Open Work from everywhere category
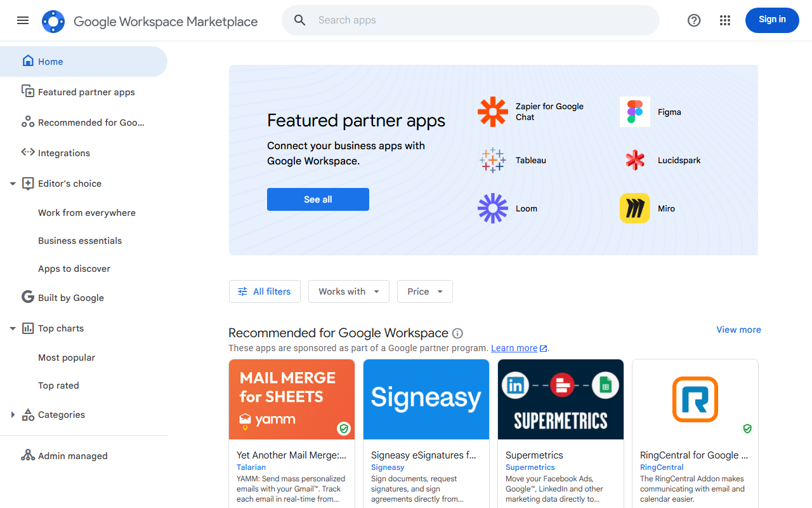 pos(87,213)
